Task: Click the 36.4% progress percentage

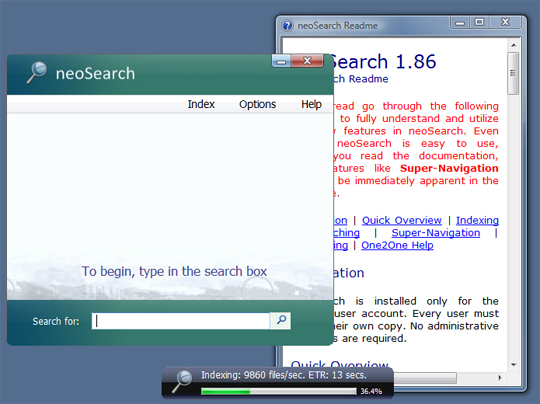Action: (371, 392)
